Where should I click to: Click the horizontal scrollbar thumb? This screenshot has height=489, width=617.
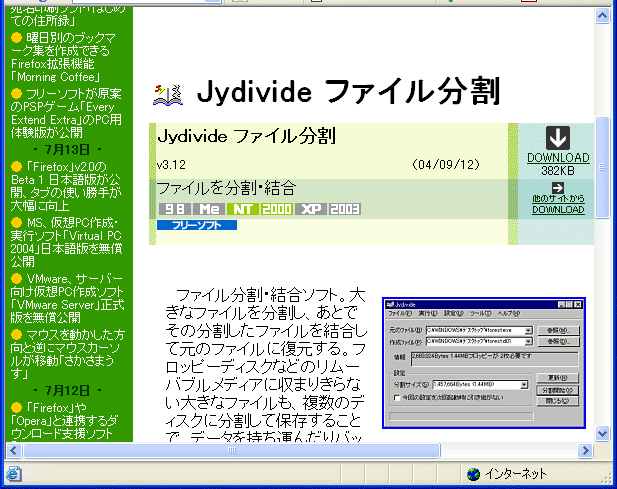point(232,450)
